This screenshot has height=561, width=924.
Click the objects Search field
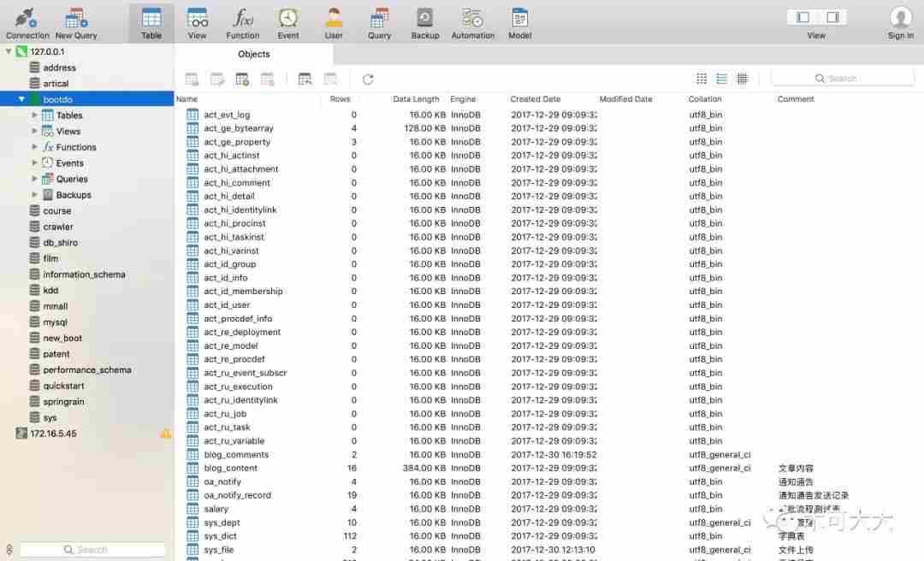(843, 79)
